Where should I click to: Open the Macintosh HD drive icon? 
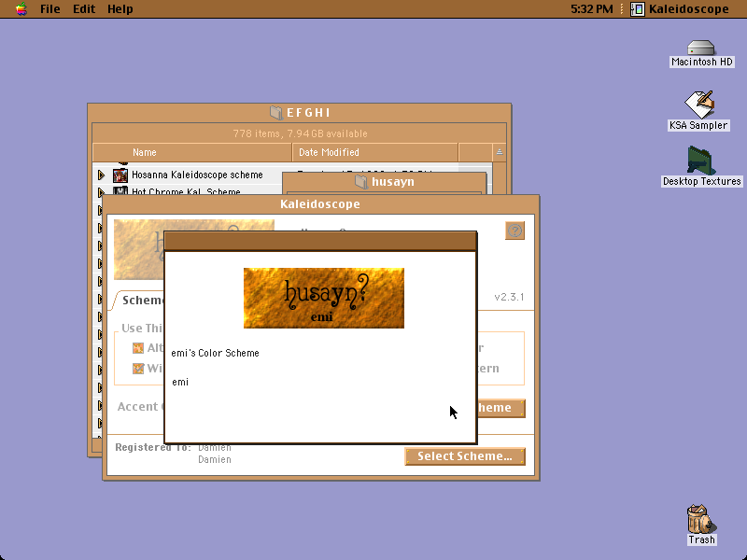701,49
